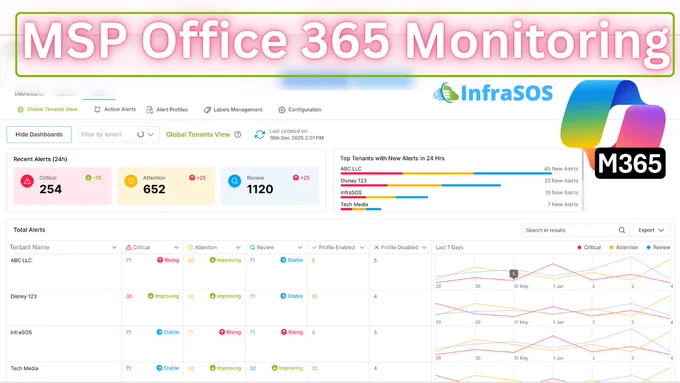Open the Filter by tenant dropdown
This screenshot has height=383, width=680.
[118, 134]
